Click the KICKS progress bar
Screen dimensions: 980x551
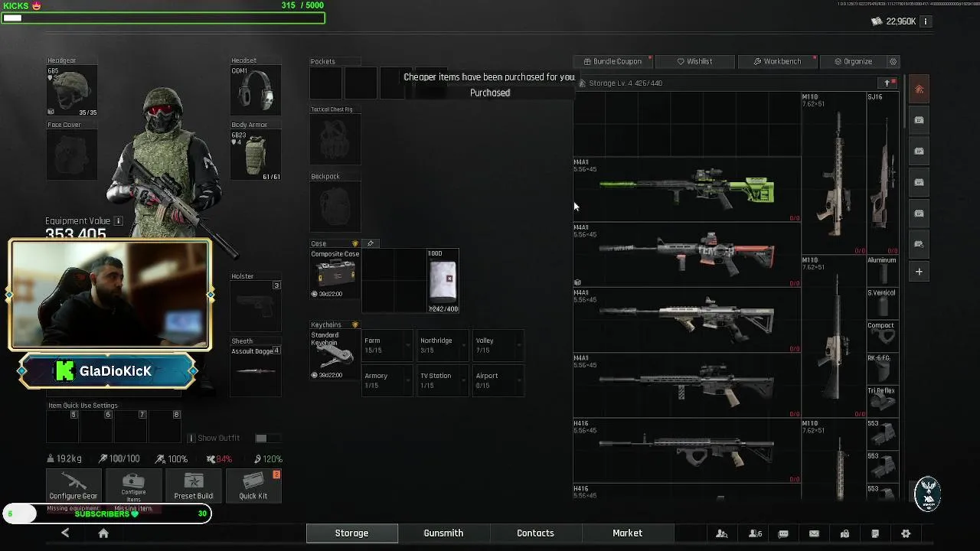pyautogui.click(x=163, y=18)
